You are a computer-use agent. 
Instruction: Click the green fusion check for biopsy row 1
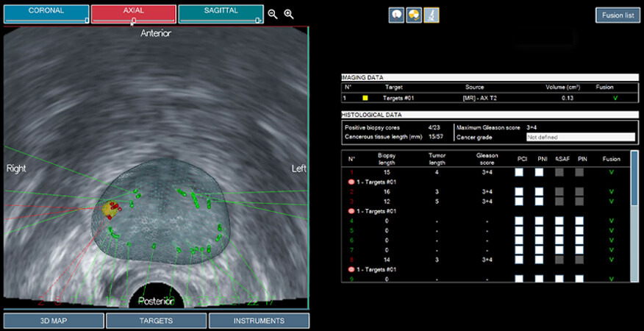pos(611,172)
